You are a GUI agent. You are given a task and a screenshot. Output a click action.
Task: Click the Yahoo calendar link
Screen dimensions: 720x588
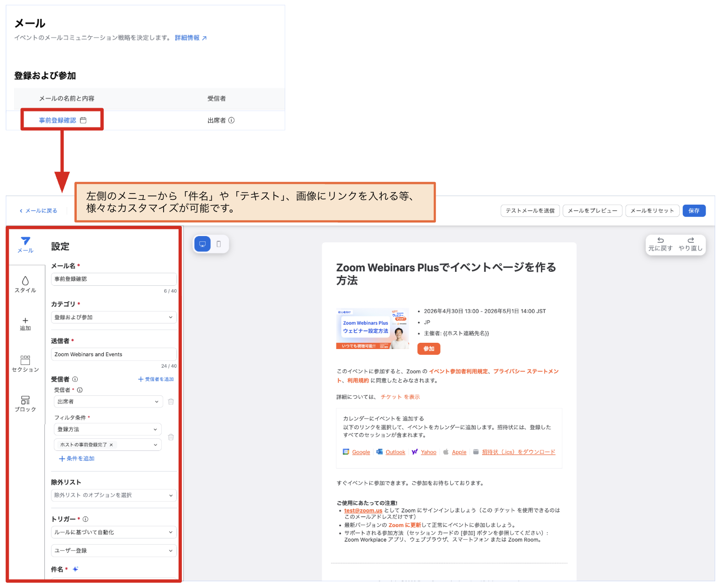[429, 452]
